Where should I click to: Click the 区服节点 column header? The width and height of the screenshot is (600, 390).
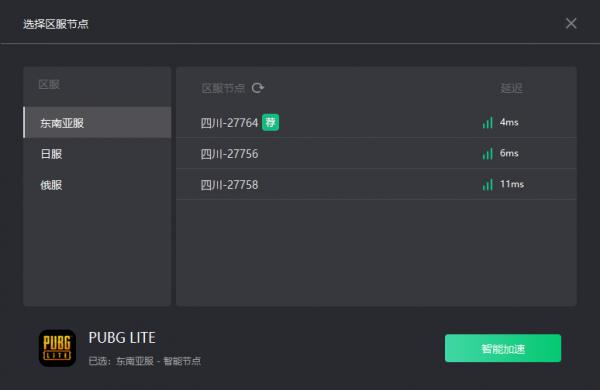click(x=223, y=88)
